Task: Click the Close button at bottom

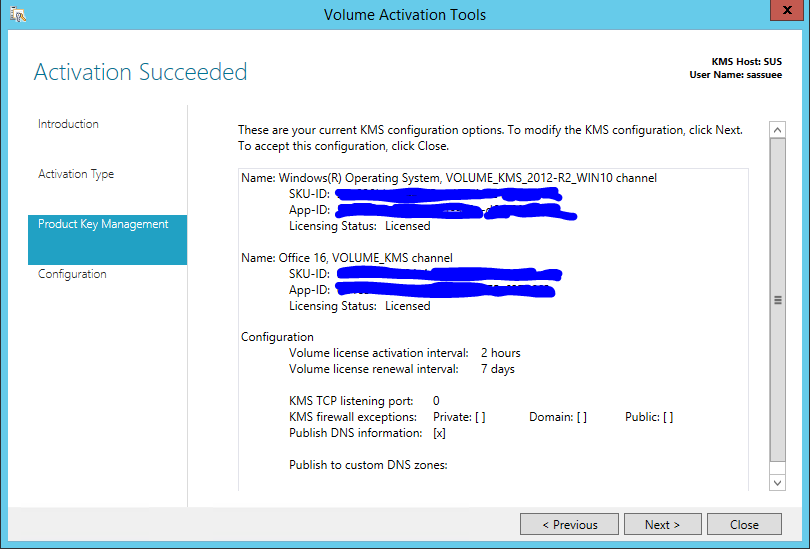Action: [744, 524]
